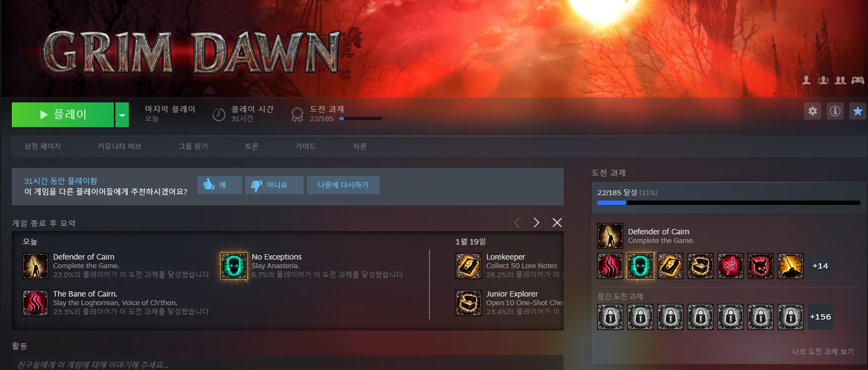The width and height of the screenshot is (868, 370).
Task: Click the No Exceptions achievement icon
Action: point(234,266)
